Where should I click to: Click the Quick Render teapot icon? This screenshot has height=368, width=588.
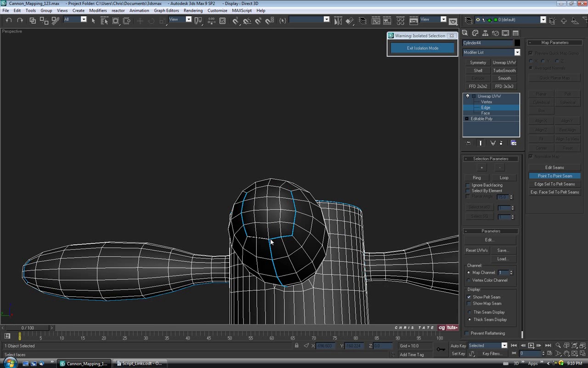[452, 22]
